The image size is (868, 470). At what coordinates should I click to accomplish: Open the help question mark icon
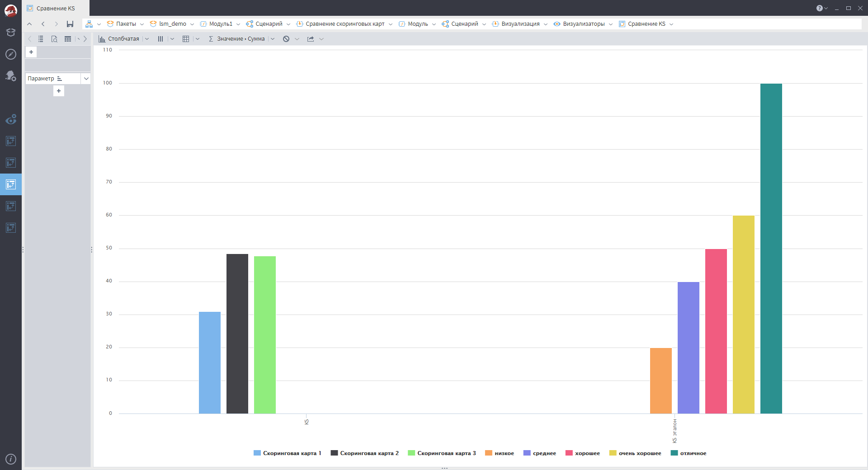click(x=819, y=8)
